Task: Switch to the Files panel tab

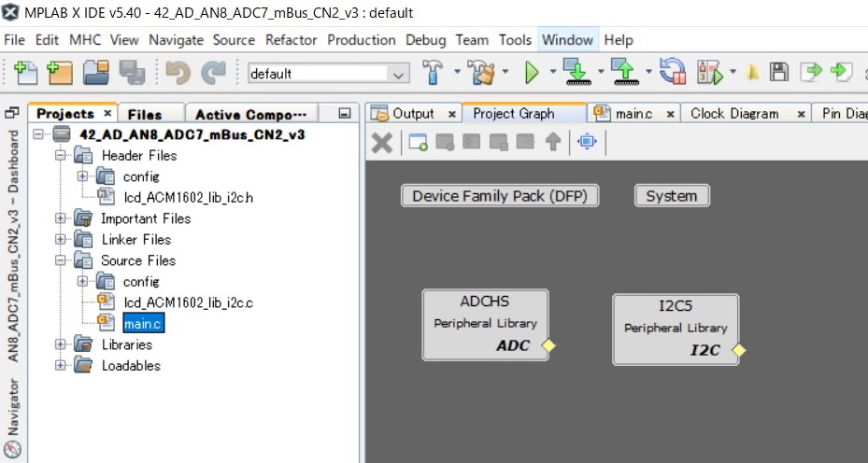Action: coord(145,114)
